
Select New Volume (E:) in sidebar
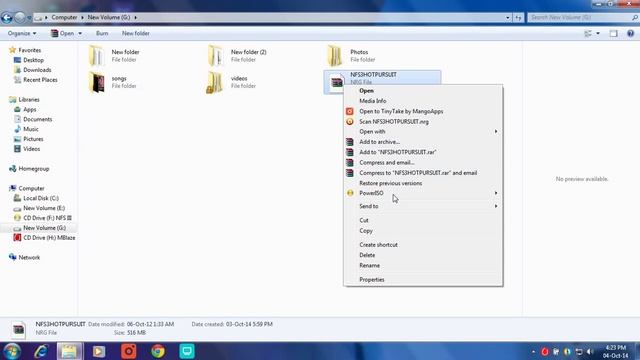point(44,208)
